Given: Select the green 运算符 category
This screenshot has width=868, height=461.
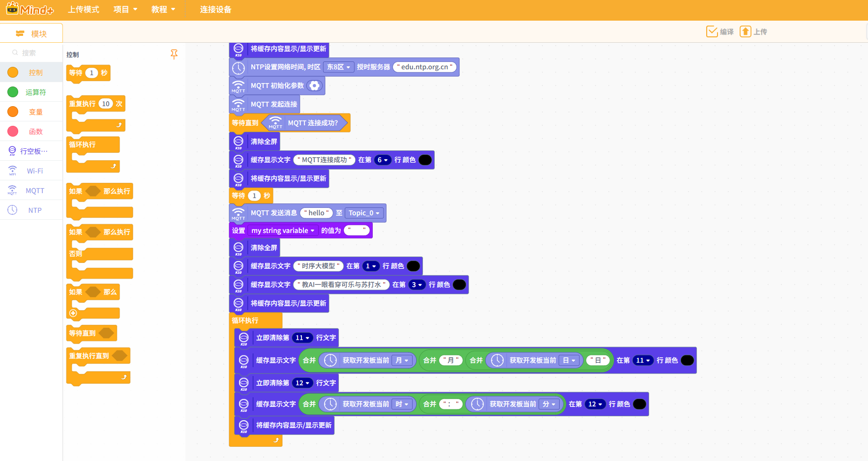Looking at the screenshot, I should 13,92.
